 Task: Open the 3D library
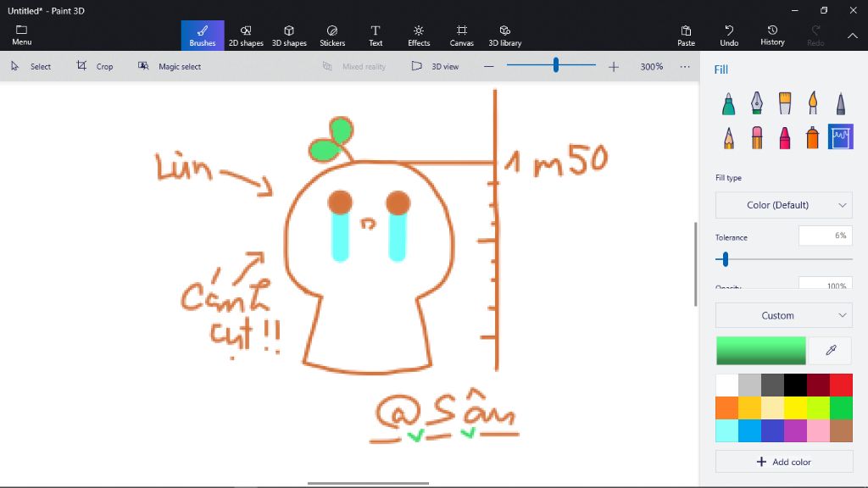coord(505,36)
